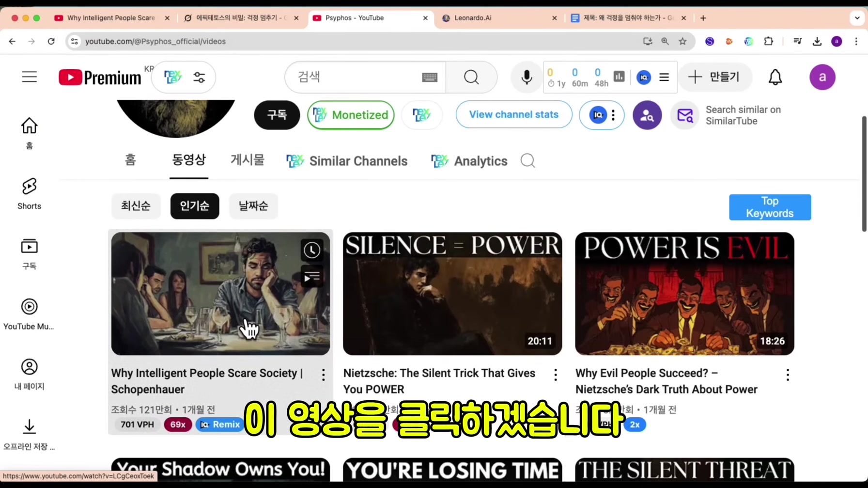
Task: Open the Analytics channel tab
Action: [x=469, y=161]
